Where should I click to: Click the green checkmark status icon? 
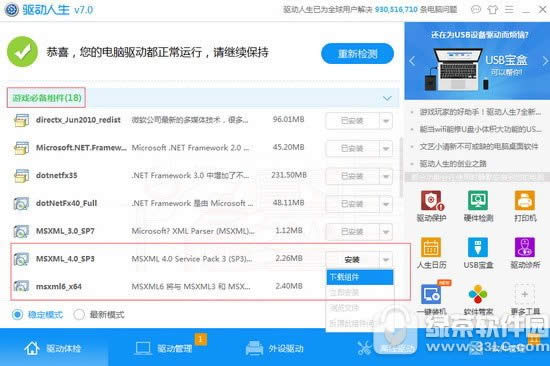point(22,52)
